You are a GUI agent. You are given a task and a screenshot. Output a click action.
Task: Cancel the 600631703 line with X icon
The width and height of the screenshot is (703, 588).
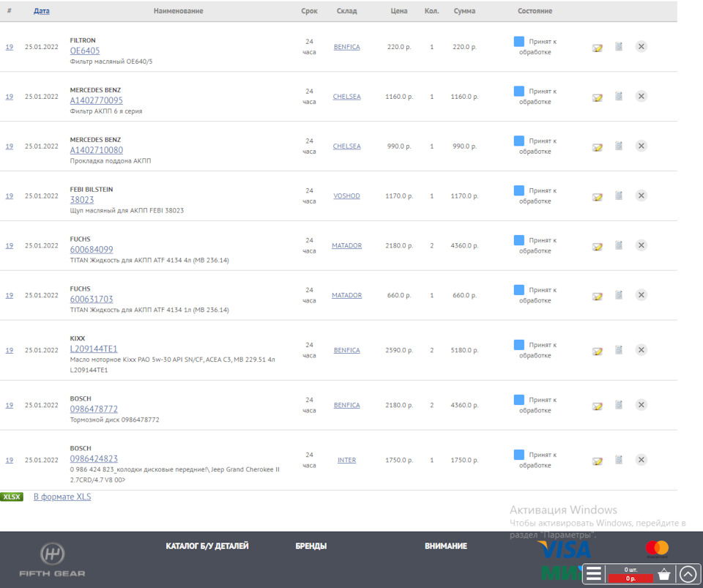[641, 295]
